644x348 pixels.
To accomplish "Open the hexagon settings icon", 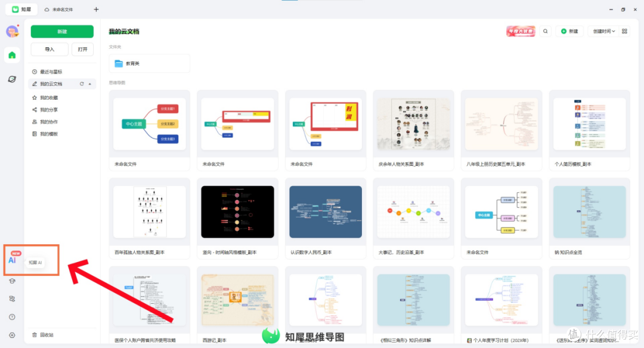I will pyautogui.click(x=12, y=335).
